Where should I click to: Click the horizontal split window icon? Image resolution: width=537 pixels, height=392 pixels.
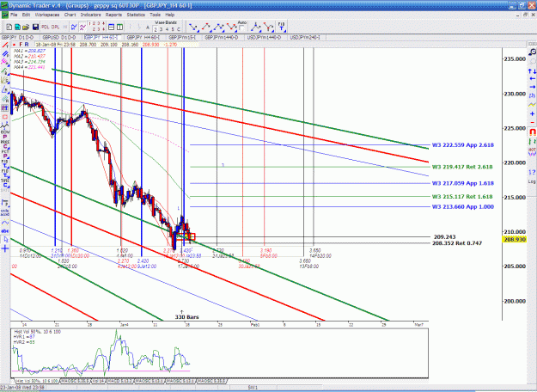pos(112,27)
